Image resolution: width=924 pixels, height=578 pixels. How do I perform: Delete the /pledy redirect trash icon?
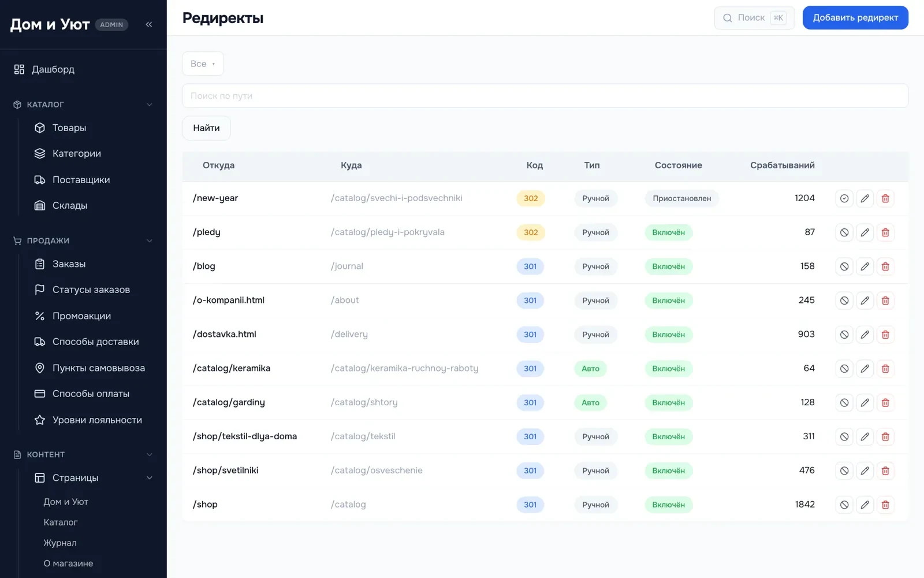coord(885,232)
